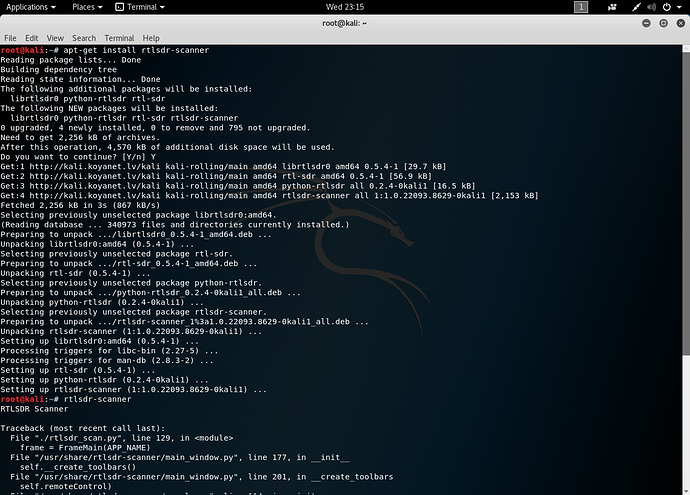The width and height of the screenshot is (690, 495).
Task: Click 'self.__create_toolbars()' line
Action: coord(78,467)
